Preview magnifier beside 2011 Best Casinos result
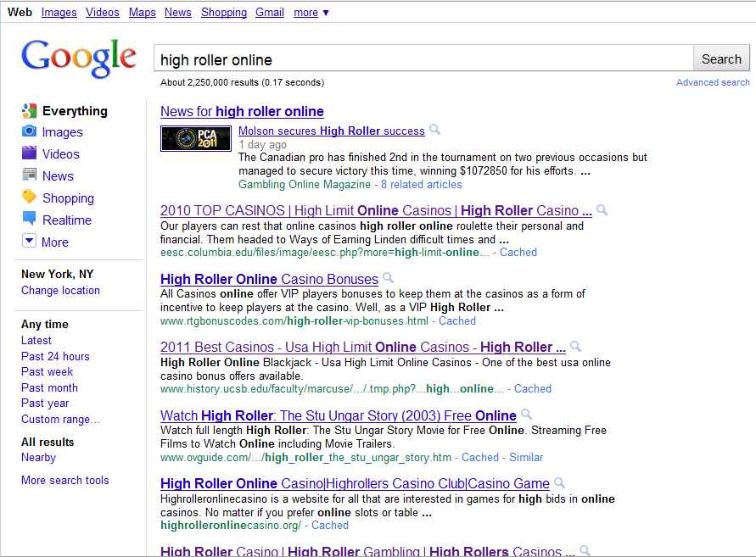The height and width of the screenshot is (557, 756). point(575,346)
